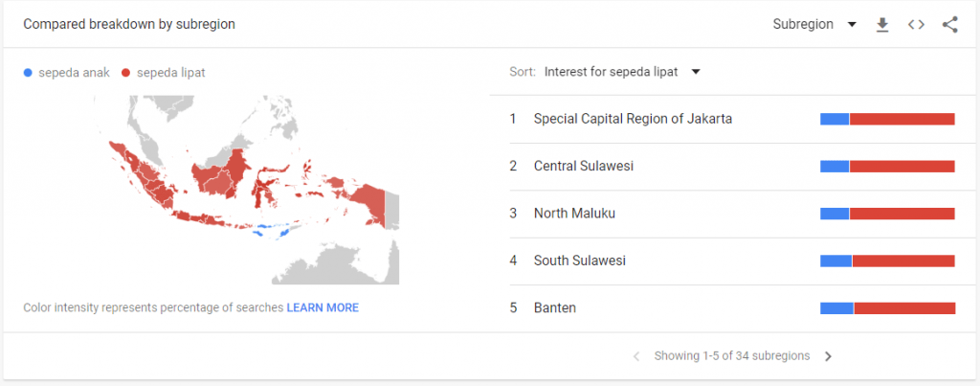Open the North Maluku subregion
980x386 pixels.
574,213
